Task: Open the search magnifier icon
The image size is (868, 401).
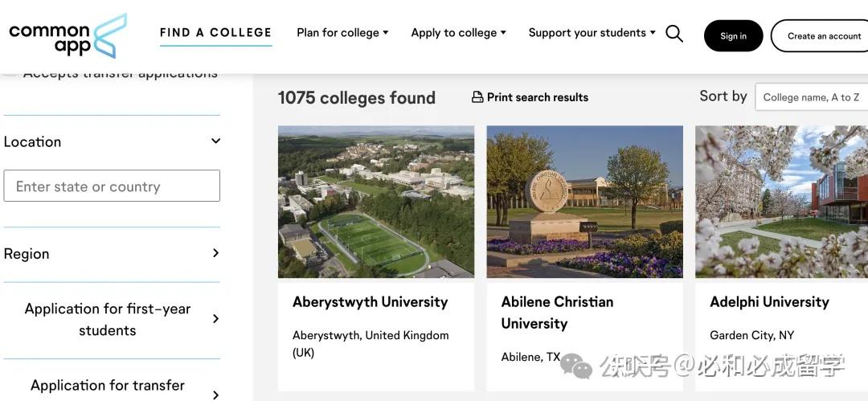Action: (674, 34)
